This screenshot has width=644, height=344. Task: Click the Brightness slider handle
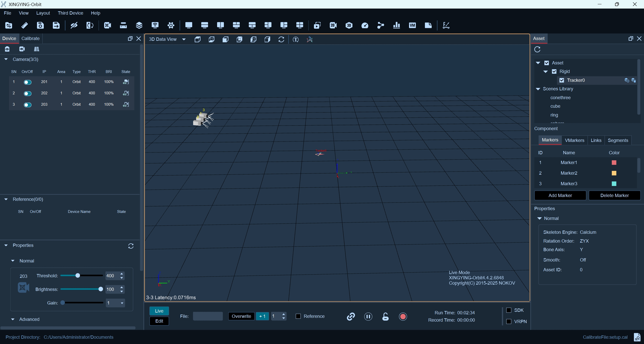(x=101, y=289)
